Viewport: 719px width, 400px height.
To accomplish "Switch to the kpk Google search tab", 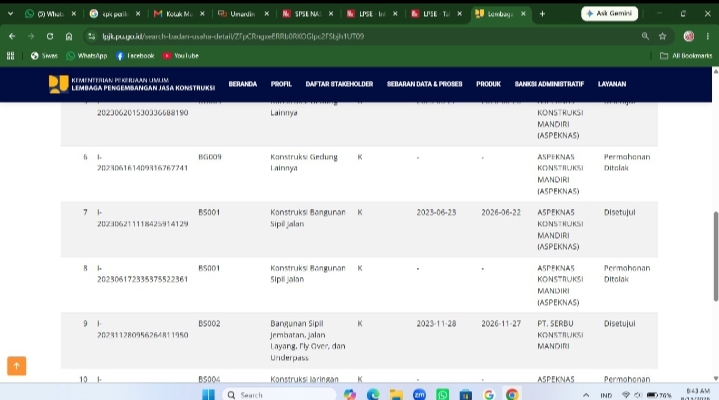I will pyautogui.click(x=115, y=14).
